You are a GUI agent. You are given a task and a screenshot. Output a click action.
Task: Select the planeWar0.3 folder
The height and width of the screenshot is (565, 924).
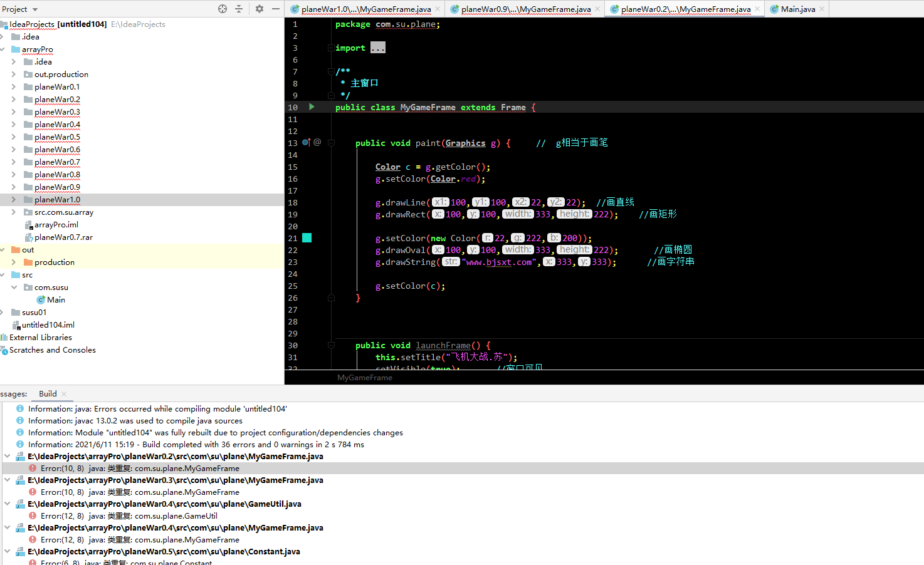coord(57,112)
